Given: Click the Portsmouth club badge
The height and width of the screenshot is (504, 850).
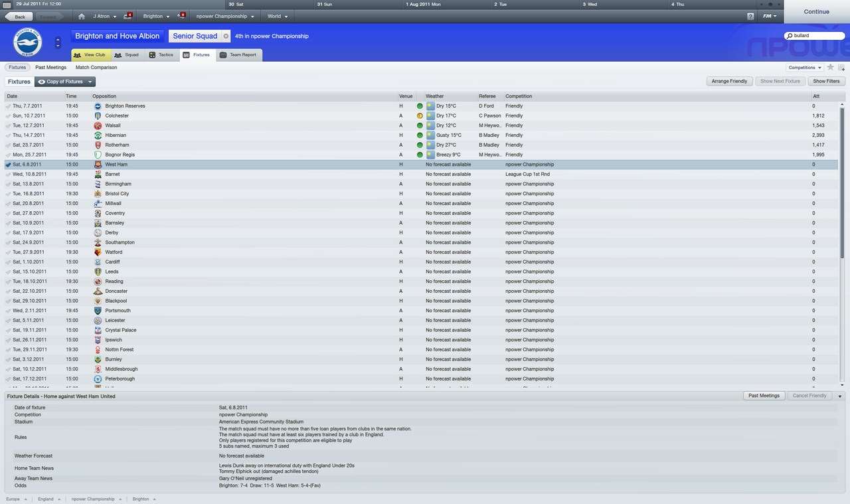Looking at the screenshot, I should [x=98, y=310].
